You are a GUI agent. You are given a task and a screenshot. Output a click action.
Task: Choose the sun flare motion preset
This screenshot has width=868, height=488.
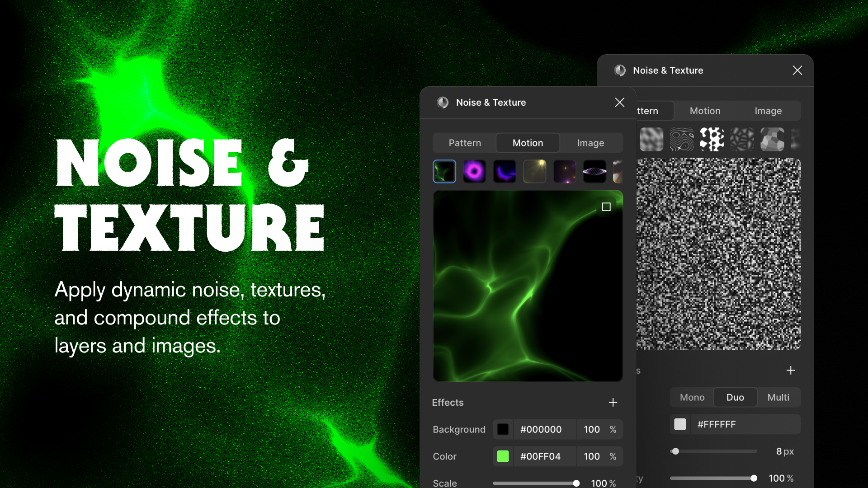[534, 171]
